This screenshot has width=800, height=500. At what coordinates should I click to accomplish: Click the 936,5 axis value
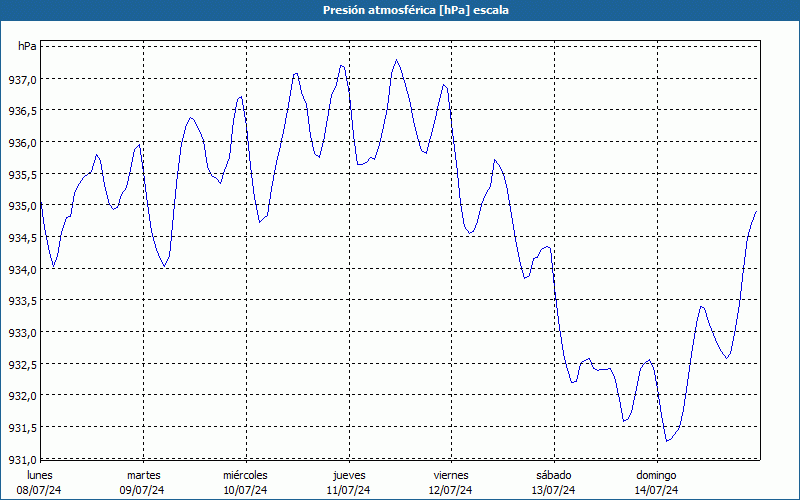coord(22,111)
